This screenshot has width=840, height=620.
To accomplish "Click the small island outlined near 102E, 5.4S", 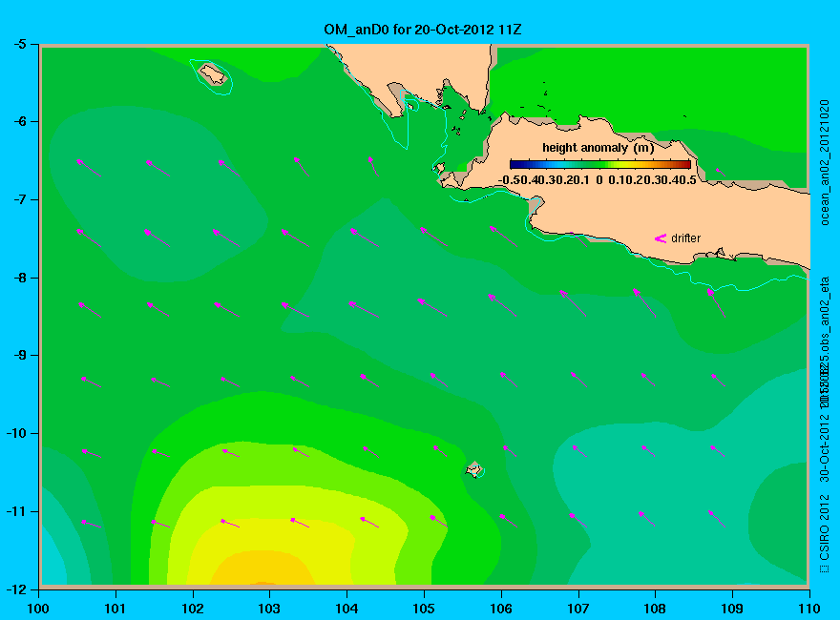I will [213, 73].
